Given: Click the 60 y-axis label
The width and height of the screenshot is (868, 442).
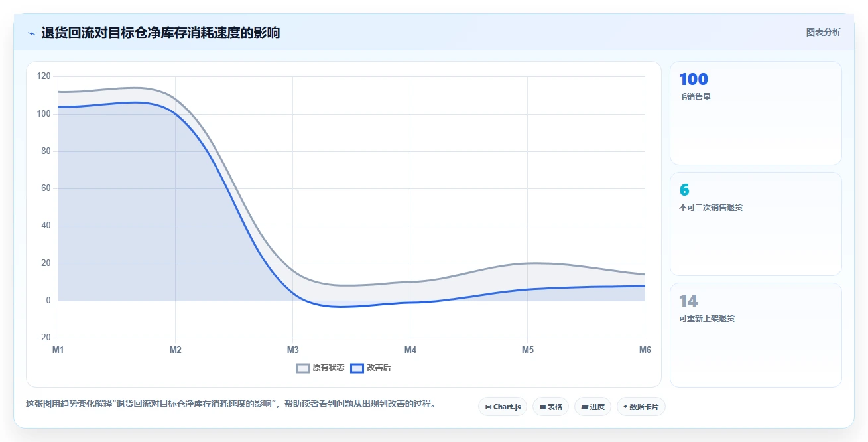Looking at the screenshot, I should click(46, 188).
